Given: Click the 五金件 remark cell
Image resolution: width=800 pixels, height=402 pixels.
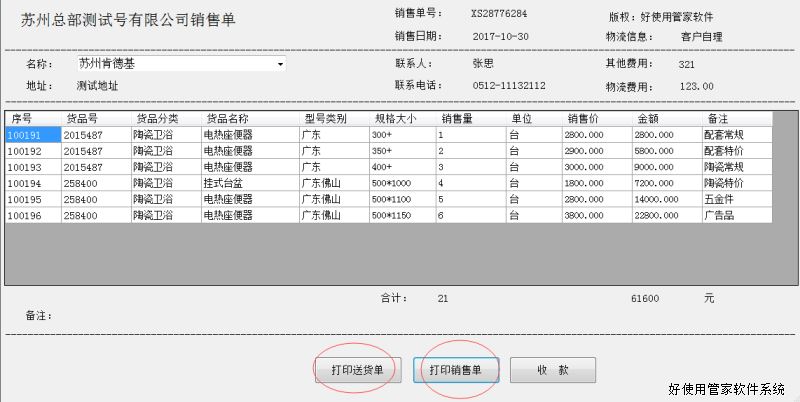Looking at the screenshot, I should (719, 199).
